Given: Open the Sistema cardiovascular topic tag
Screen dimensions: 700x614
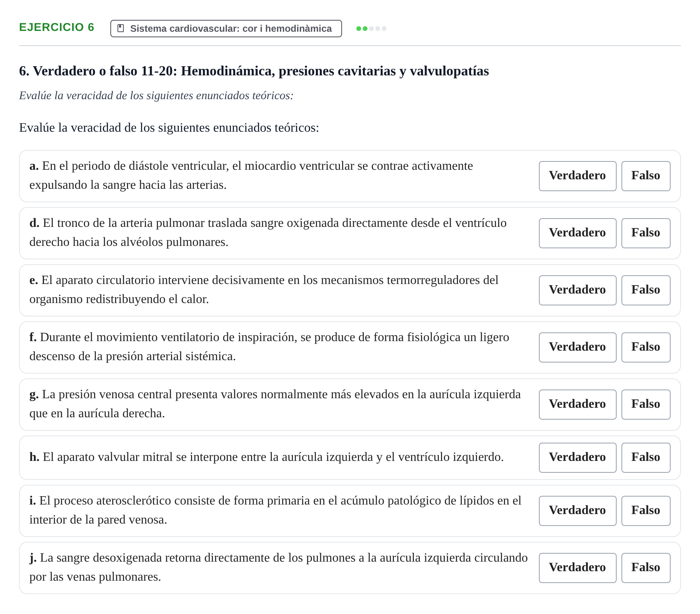Looking at the screenshot, I should point(226,29).
